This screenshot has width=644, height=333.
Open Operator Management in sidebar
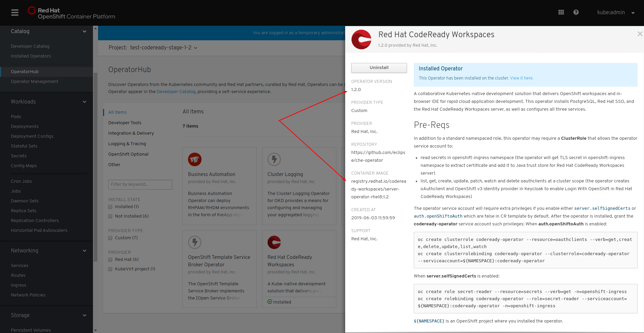(x=34, y=82)
